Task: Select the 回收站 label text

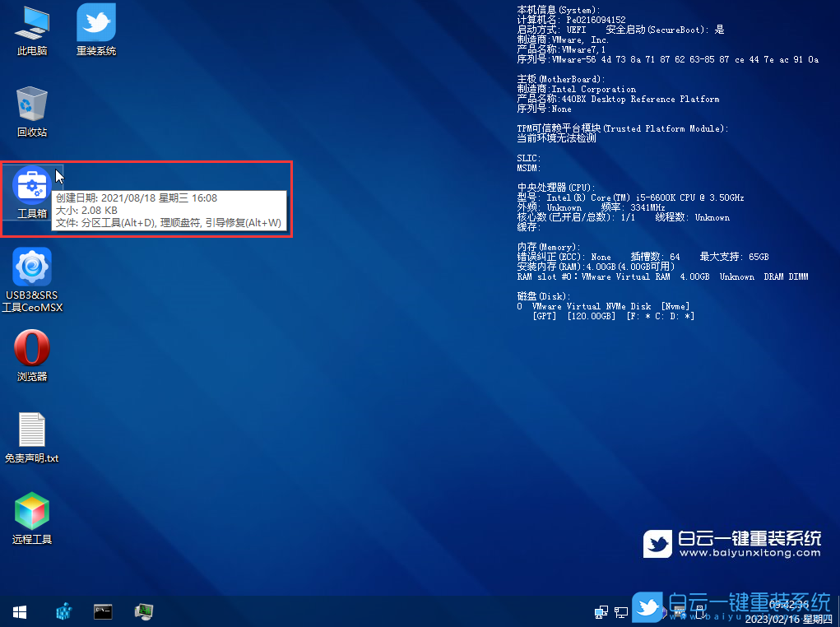Action: click(x=32, y=132)
